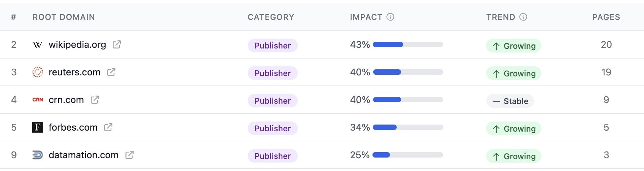The image size is (644, 171).
Task: Open forbes.com in new tab icon
Action: tap(108, 127)
